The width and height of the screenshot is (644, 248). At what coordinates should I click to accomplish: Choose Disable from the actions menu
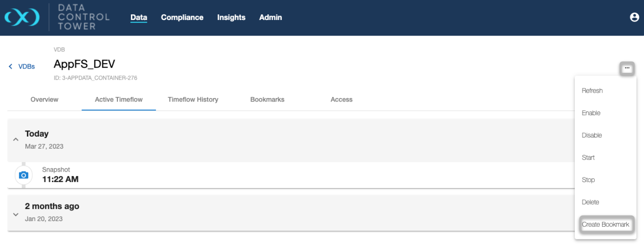(x=592, y=135)
